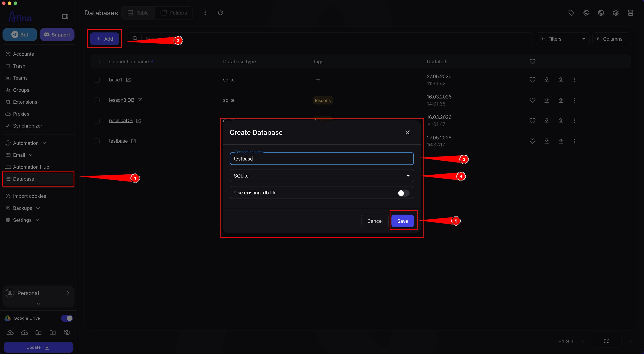This screenshot has width=644, height=354.
Task: Close the Create Database dialog
Action: click(408, 132)
